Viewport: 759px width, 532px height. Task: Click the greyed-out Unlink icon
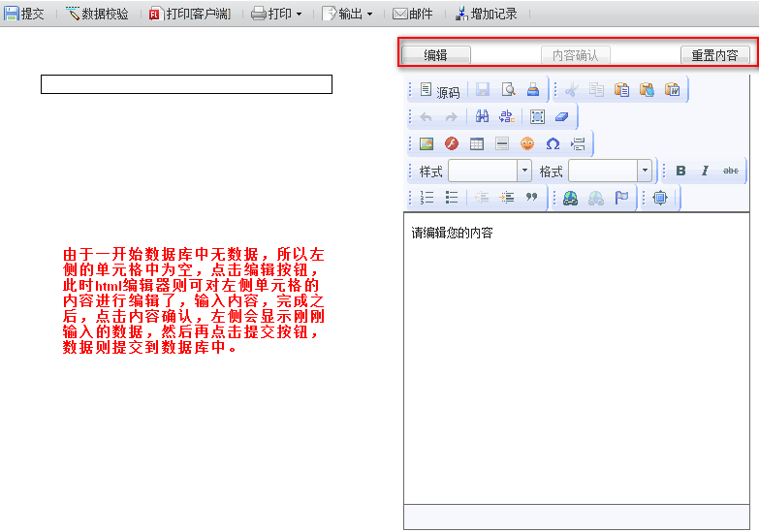tap(596, 198)
